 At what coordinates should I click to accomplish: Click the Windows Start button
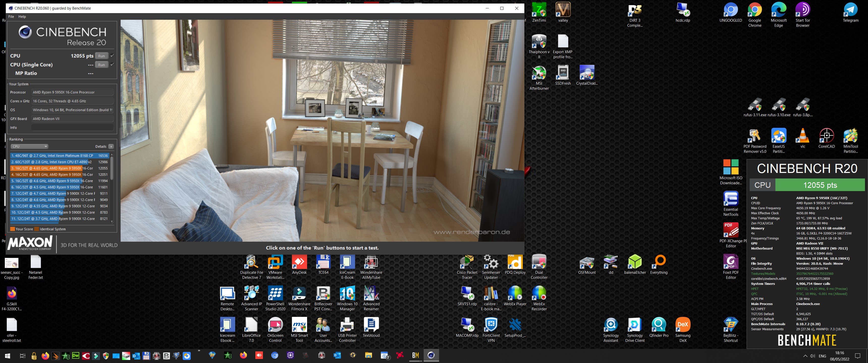7,356
